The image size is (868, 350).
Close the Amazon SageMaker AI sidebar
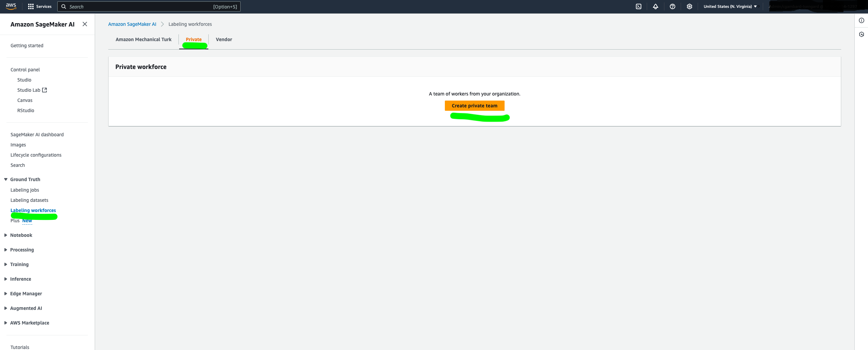[x=85, y=24]
